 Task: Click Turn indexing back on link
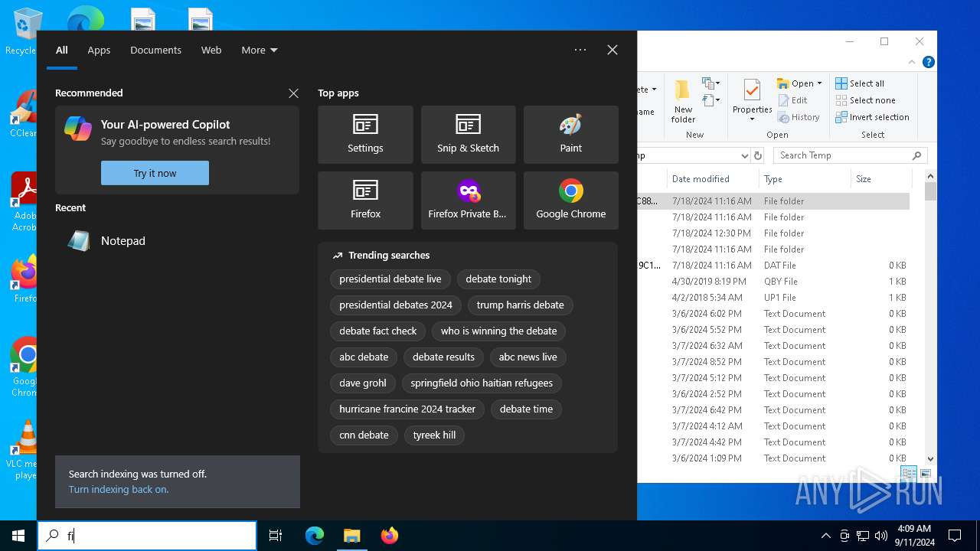pos(119,489)
